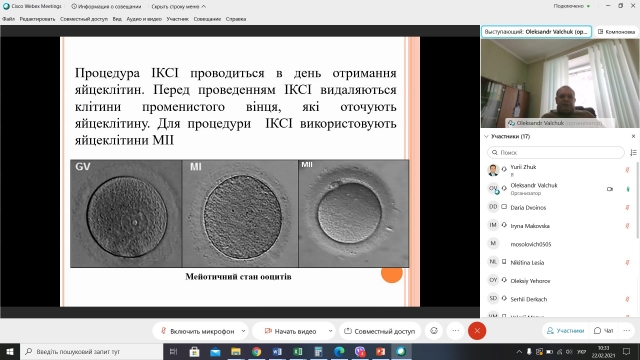Open PowerPoint from taskbar
Image resolution: width=640 pixels, height=360 pixels.
[x=380, y=351]
